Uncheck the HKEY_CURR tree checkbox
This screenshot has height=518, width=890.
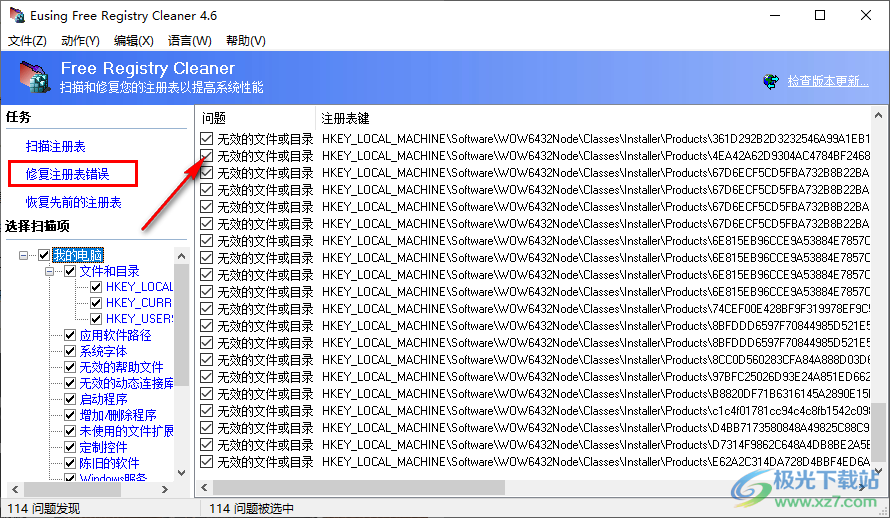(x=96, y=302)
